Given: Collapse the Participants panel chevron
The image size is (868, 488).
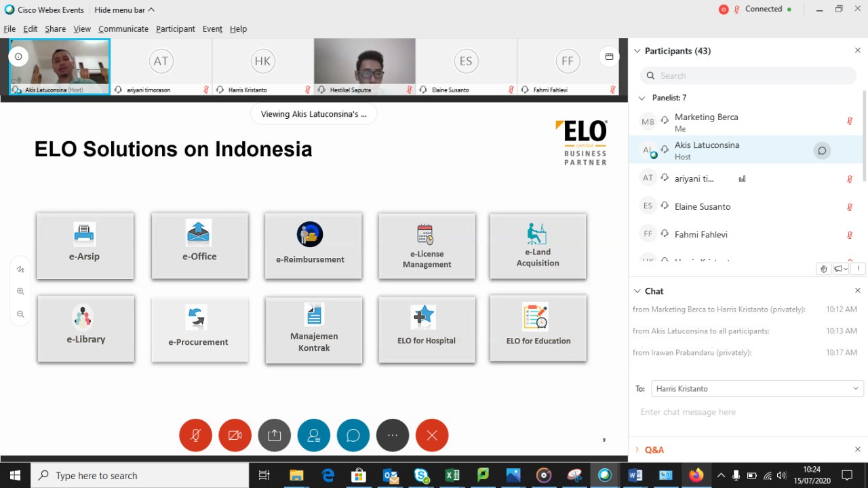Looking at the screenshot, I should tap(637, 51).
